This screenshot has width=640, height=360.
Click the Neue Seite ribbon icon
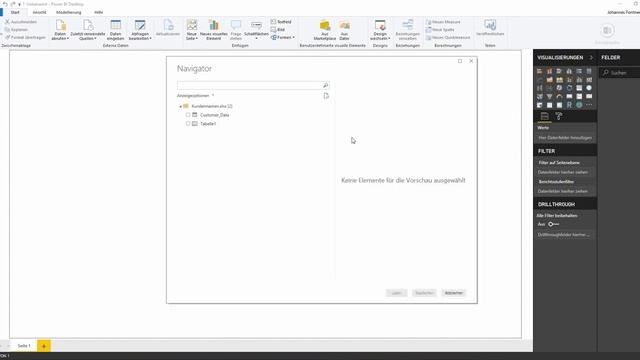191,29
